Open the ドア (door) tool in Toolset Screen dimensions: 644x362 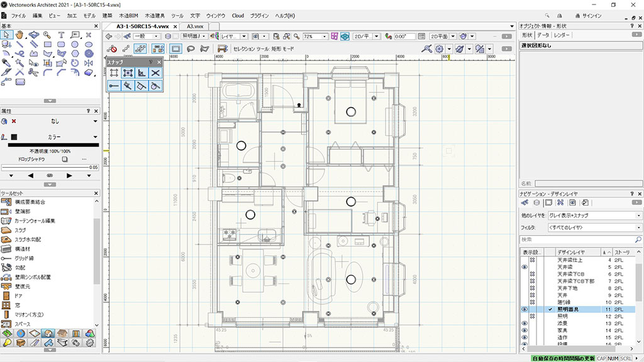19,295
